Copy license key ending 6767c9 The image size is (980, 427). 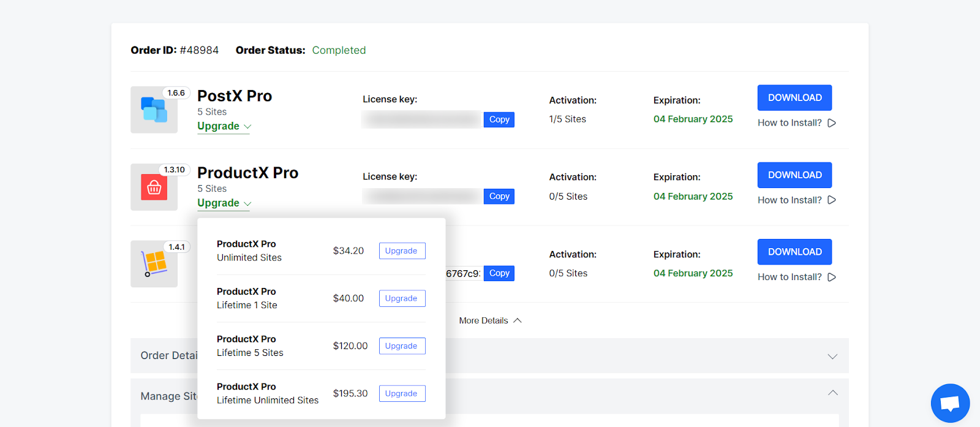point(499,273)
